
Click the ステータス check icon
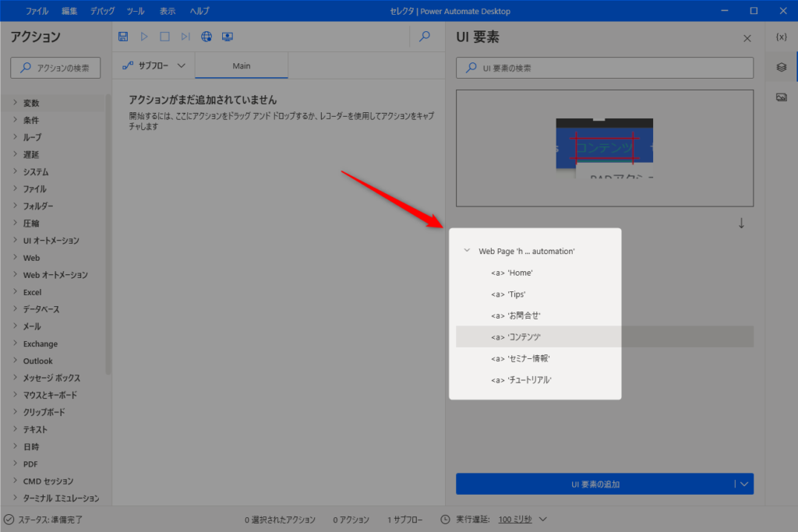coord(9,520)
